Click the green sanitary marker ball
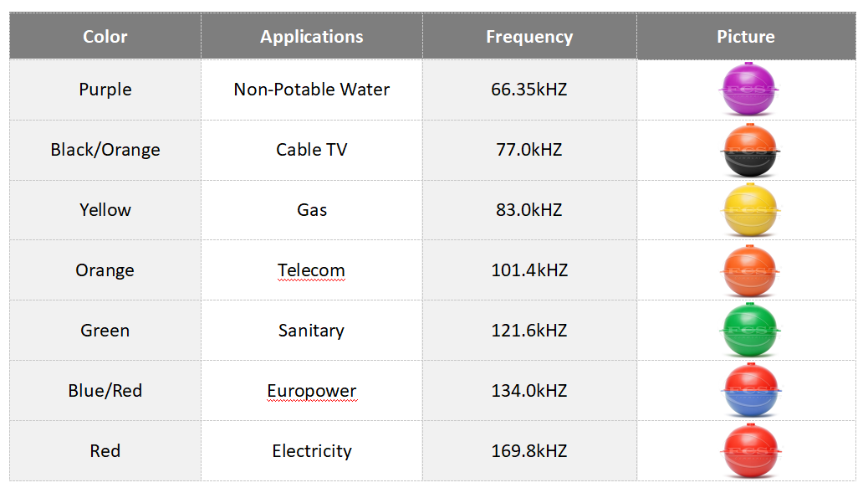The image size is (868, 493). pyautogui.click(x=749, y=331)
